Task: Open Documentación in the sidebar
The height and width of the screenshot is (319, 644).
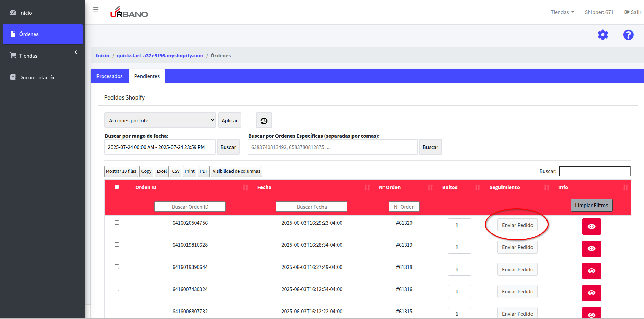Action: (x=37, y=78)
